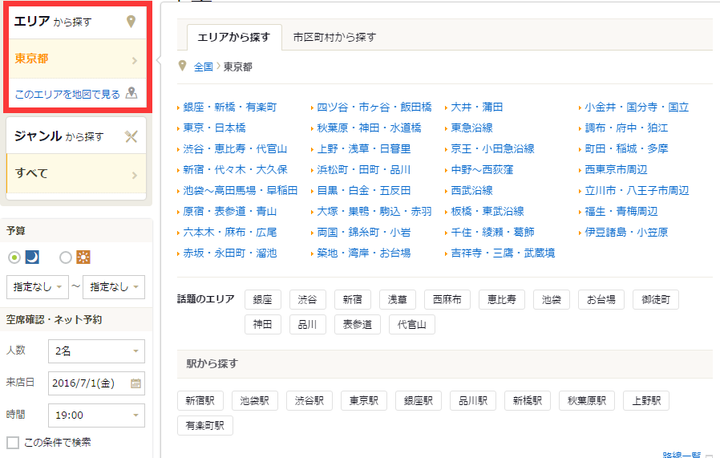Click the 新宿駅 station button
Screen dimensions: 720x458
click(200, 401)
